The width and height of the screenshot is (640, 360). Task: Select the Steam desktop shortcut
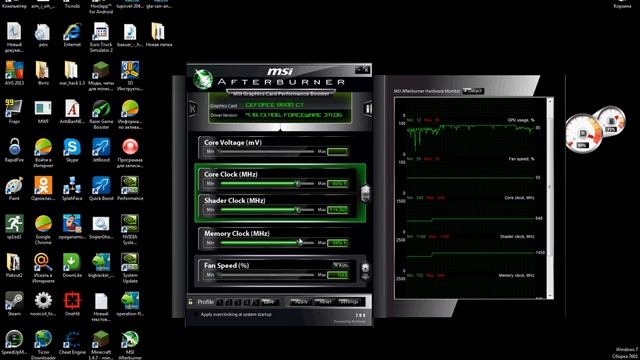(14, 304)
